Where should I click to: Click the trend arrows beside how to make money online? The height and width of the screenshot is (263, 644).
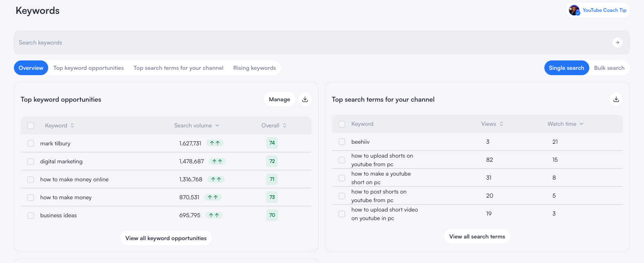tap(216, 179)
